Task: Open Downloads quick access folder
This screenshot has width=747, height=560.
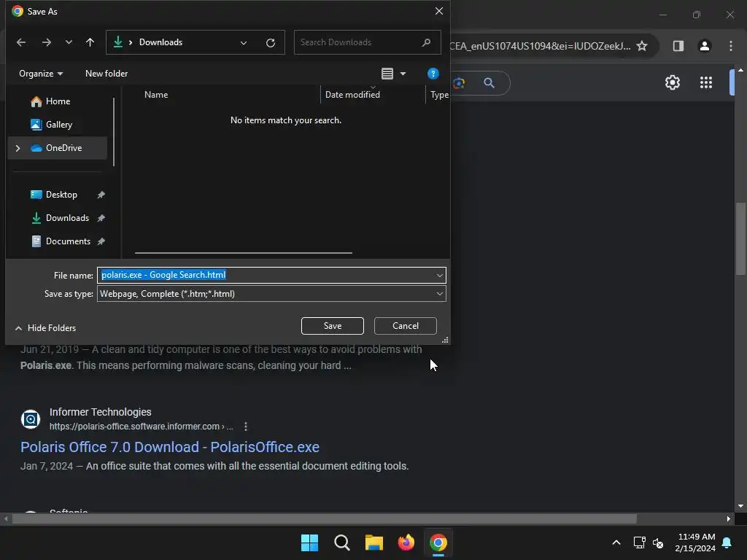Action: point(67,217)
